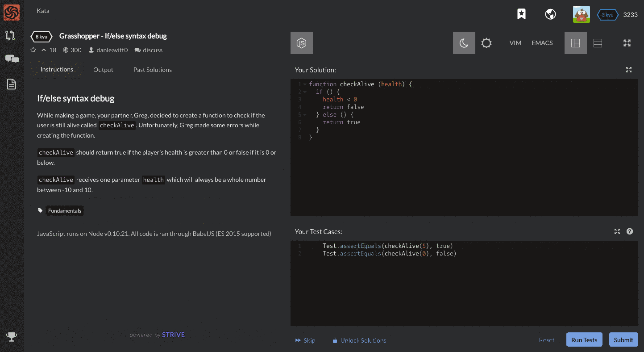Enable VIM keybindings
The image size is (644, 352).
coord(515,43)
